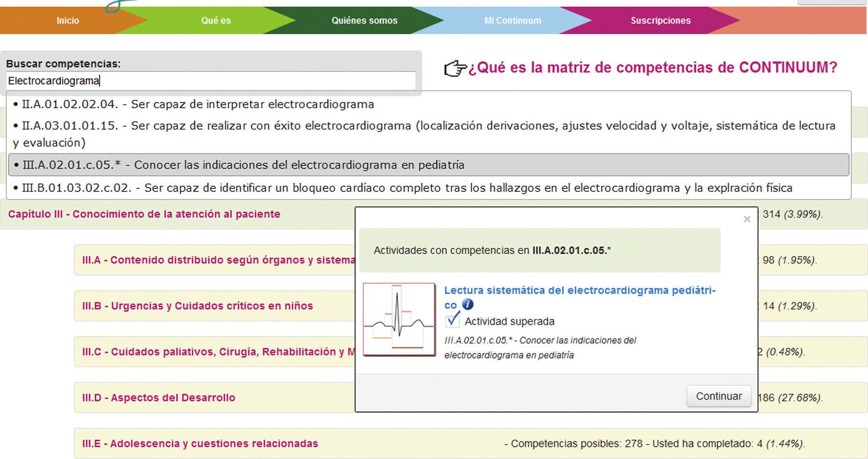The width and height of the screenshot is (868, 459).
Task: Open the electrocardiogram activity thumbnail
Action: pos(399,320)
